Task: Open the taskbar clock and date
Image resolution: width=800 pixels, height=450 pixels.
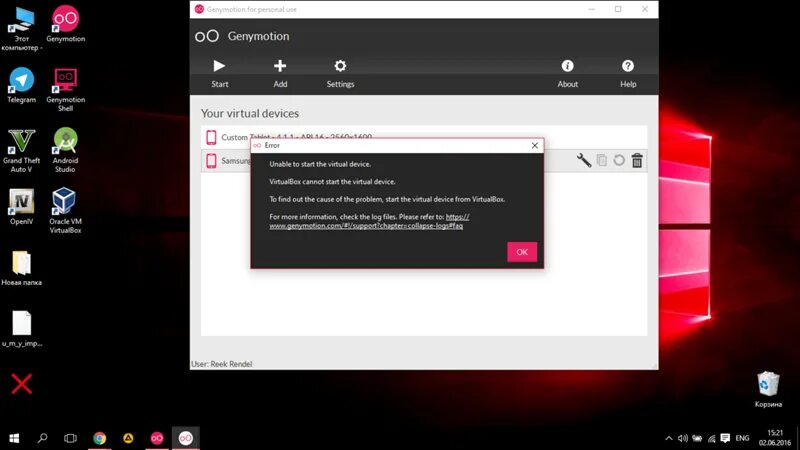Action: pyautogui.click(x=774, y=438)
